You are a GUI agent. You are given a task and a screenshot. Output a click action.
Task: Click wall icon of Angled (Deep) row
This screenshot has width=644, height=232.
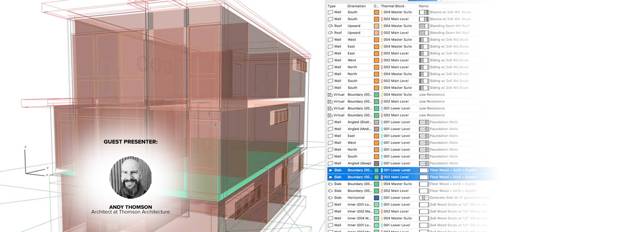coord(330,163)
